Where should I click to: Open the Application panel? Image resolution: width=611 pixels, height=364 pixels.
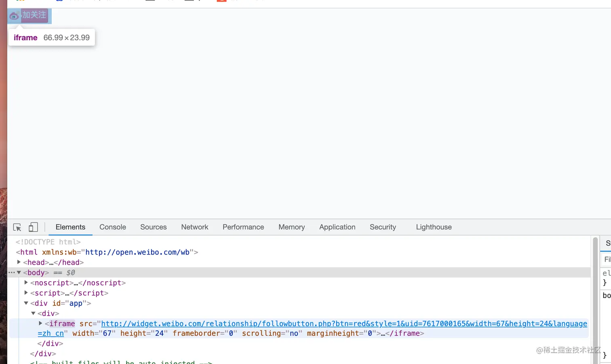pyautogui.click(x=337, y=227)
